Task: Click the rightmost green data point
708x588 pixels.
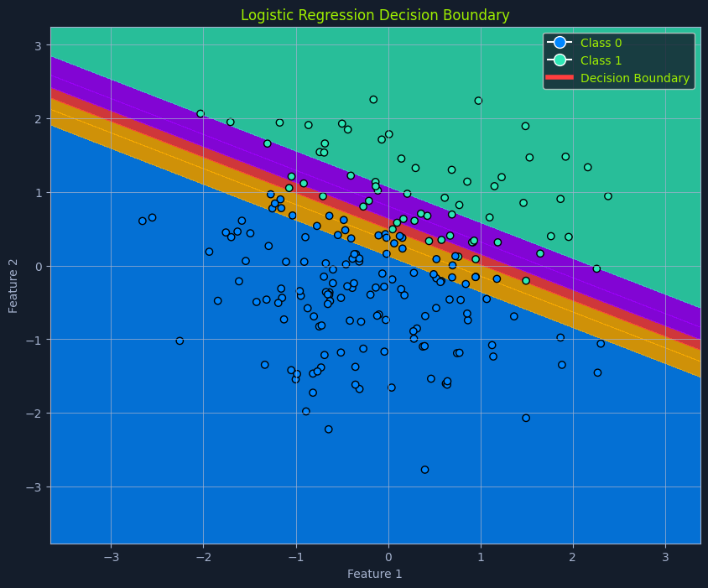Action: [x=608, y=196]
